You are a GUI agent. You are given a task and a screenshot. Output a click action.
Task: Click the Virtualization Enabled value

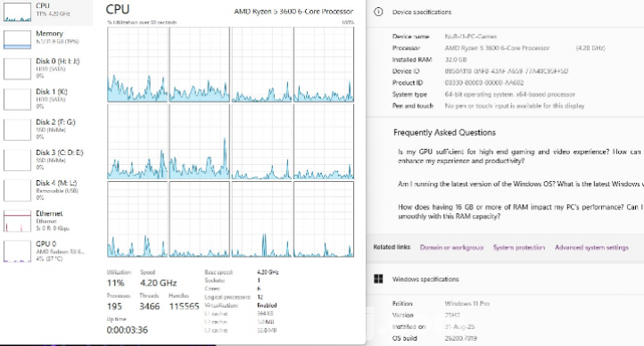(267, 305)
